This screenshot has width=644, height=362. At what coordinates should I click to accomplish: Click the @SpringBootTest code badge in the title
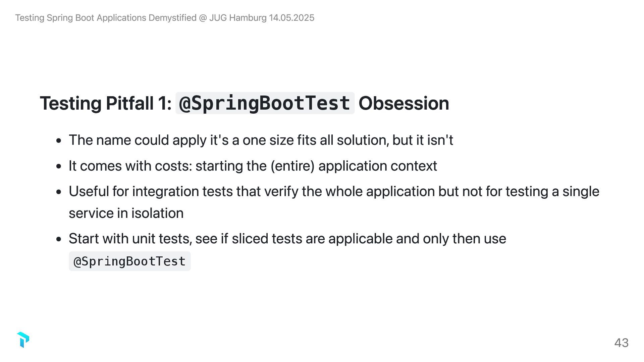265,103
